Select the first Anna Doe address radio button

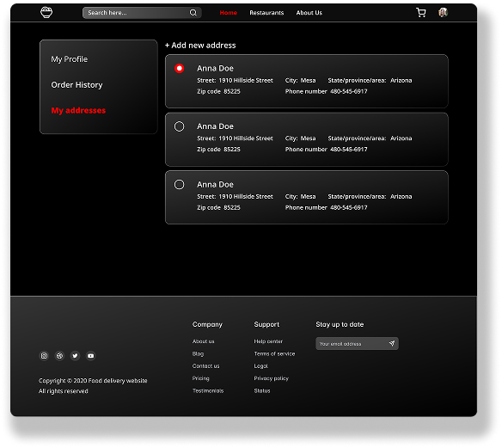180,68
